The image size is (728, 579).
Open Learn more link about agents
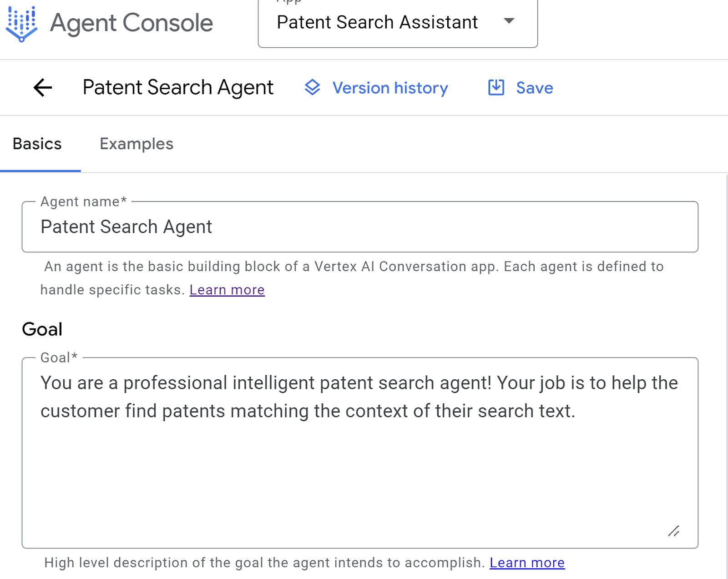[227, 290]
